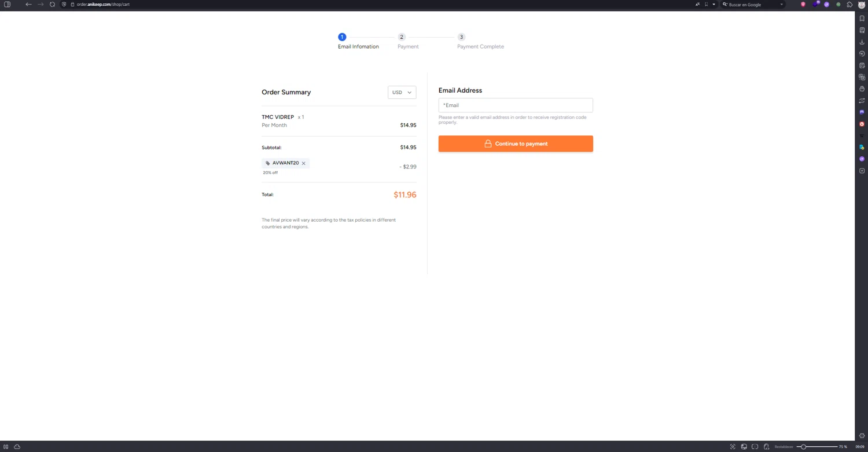Open the Downloads panel
Viewport: 868px width, 452px height.
[862, 42]
